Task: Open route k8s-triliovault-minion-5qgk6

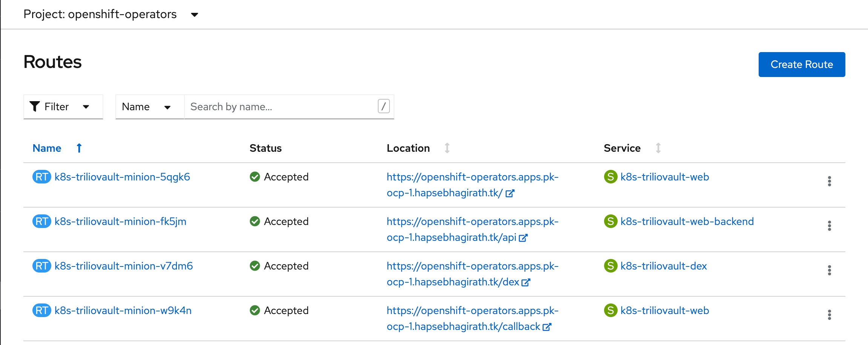Action: pos(122,177)
